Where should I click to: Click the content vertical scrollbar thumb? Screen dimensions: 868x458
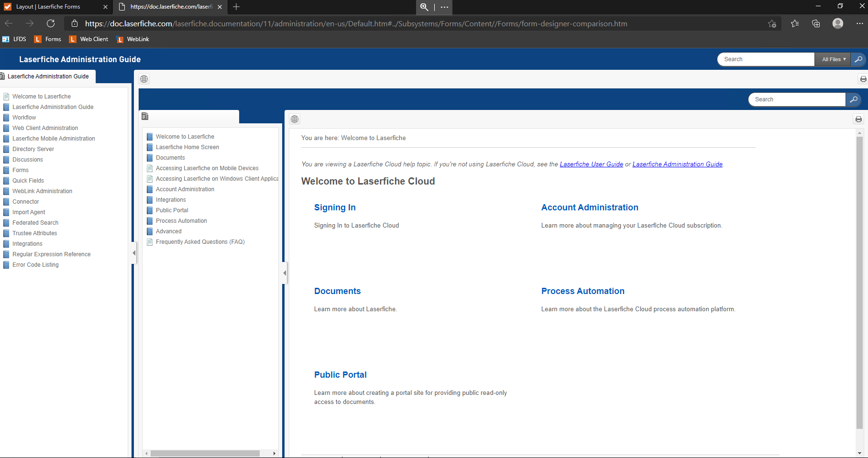tap(859, 283)
